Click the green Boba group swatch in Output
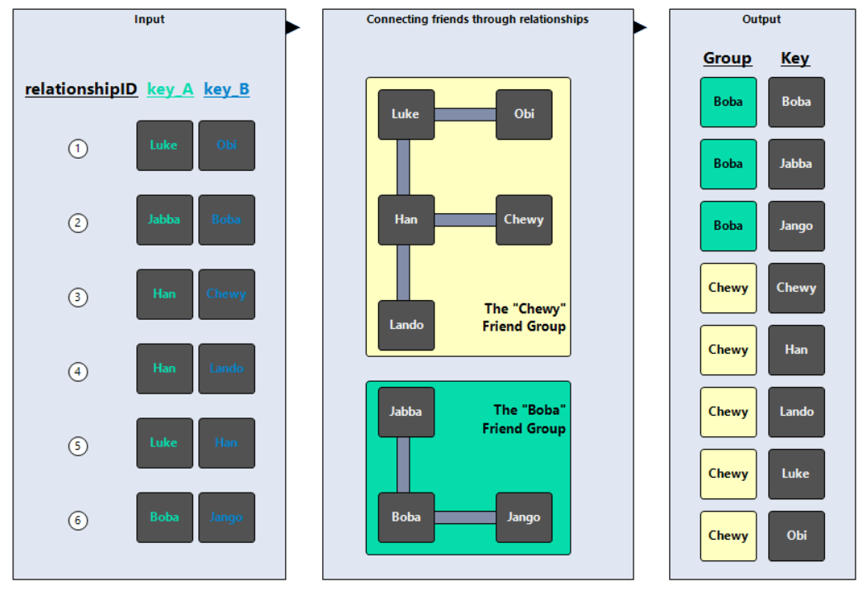The image size is (868, 591). [x=728, y=102]
